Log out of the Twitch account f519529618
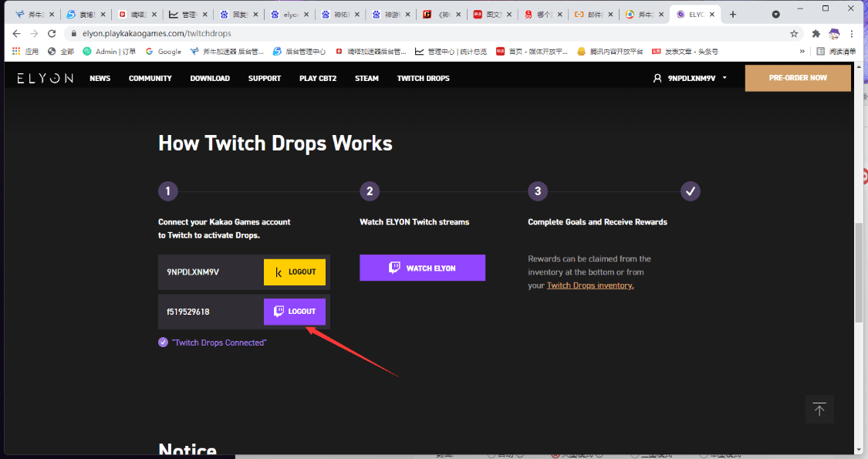 (294, 312)
